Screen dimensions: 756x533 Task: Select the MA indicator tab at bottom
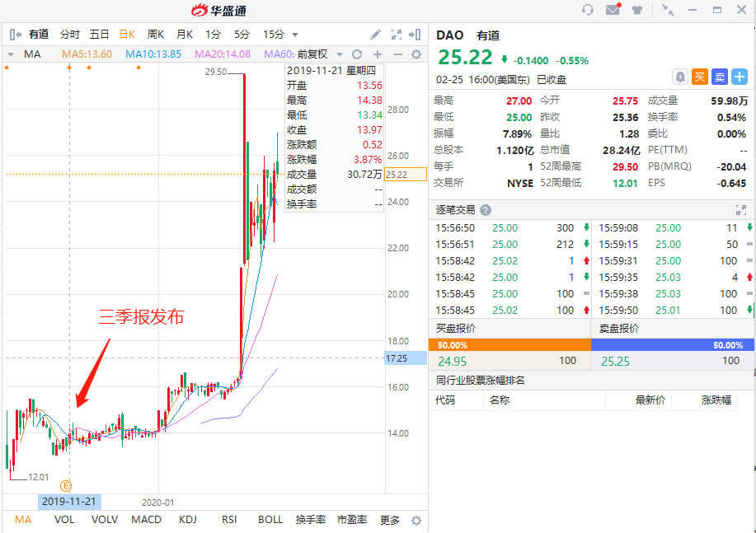click(x=23, y=520)
